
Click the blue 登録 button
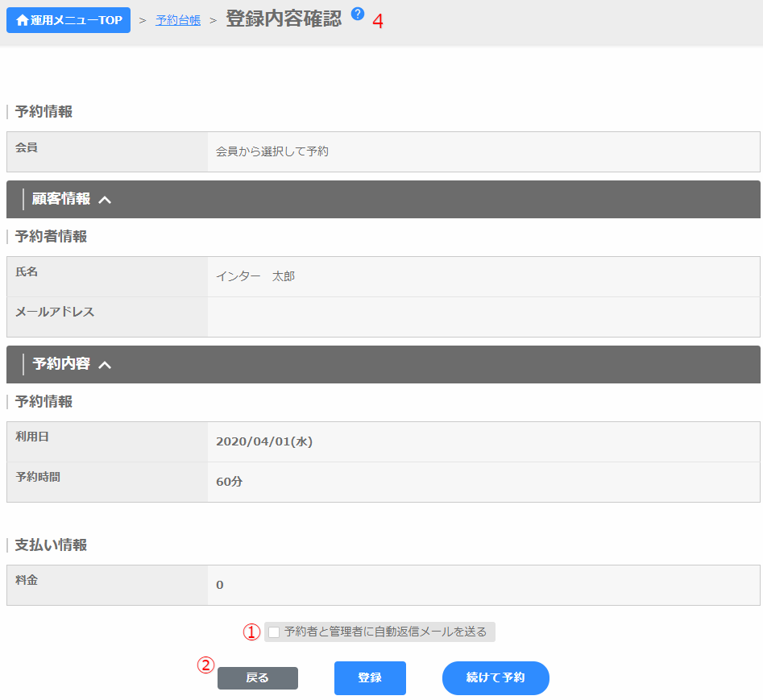[370, 678]
